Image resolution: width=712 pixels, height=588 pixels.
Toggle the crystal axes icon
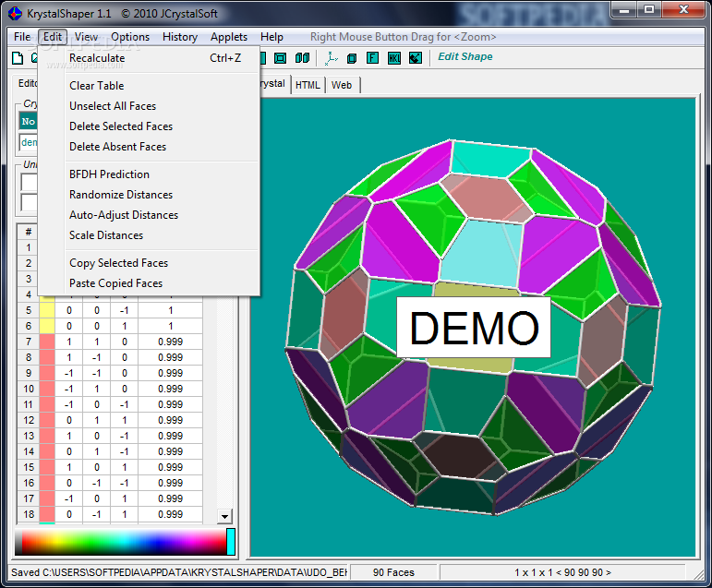[x=332, y=58]
